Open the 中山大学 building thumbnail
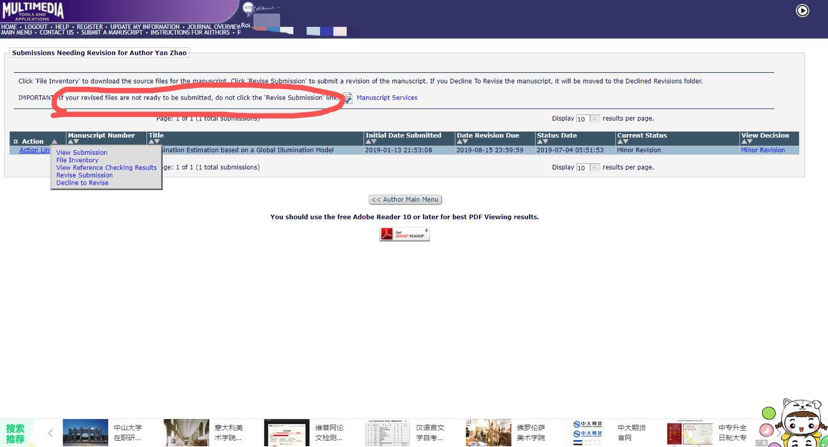The width and height of the screenshot is (828, 447). (x=85, y=432)
